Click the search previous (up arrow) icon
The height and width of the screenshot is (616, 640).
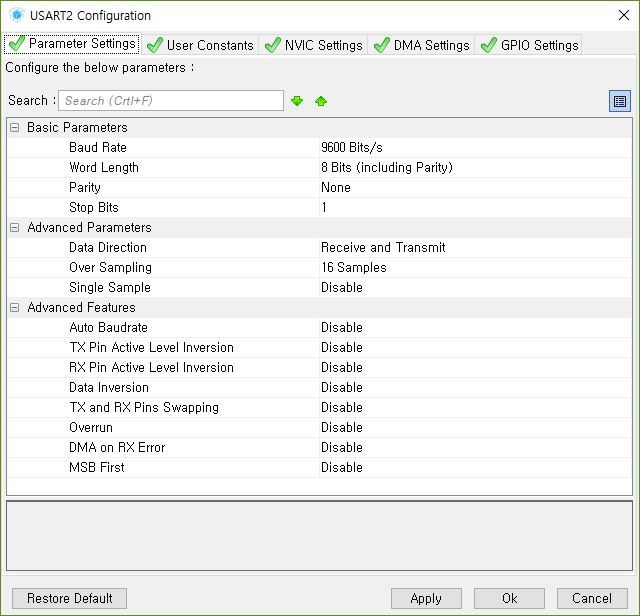[321, 101]
